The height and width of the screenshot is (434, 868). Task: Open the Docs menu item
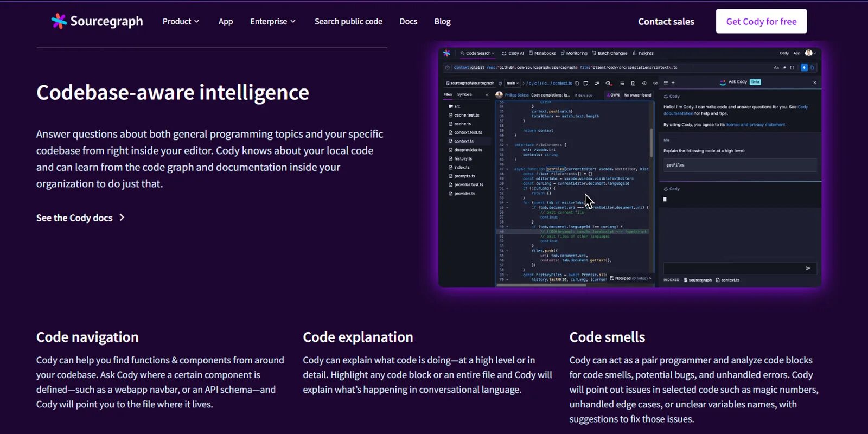click(409, 21)
